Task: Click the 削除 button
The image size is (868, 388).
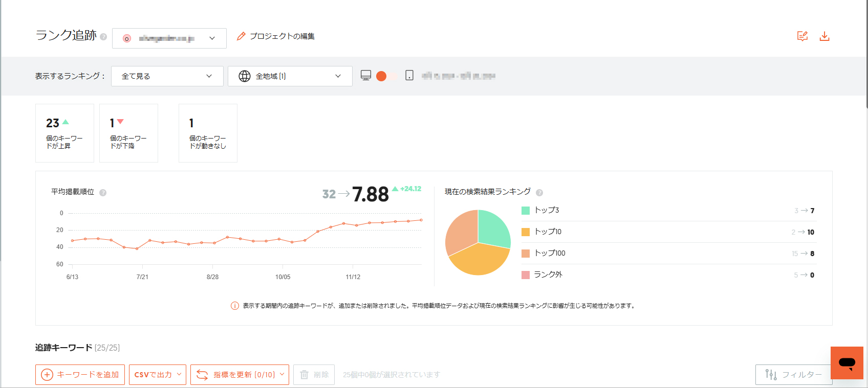Action: pyautogui.click(x=314, y=375)
